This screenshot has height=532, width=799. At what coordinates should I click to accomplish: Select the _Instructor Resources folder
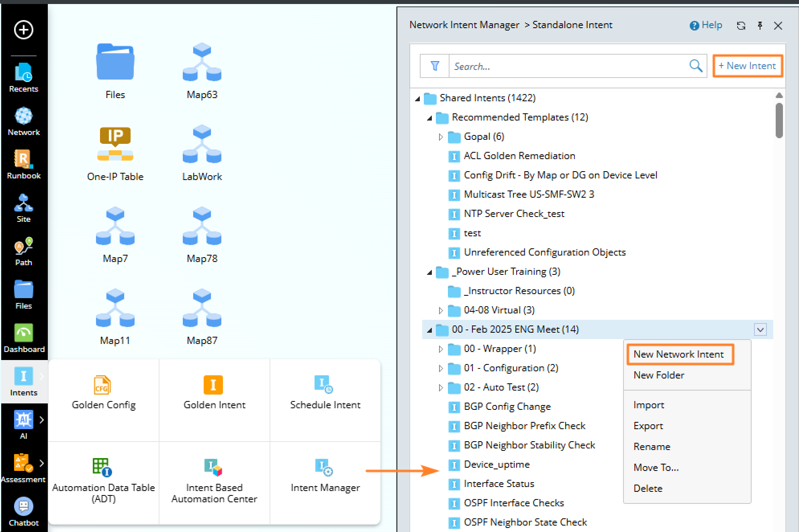tap(519, 291)
